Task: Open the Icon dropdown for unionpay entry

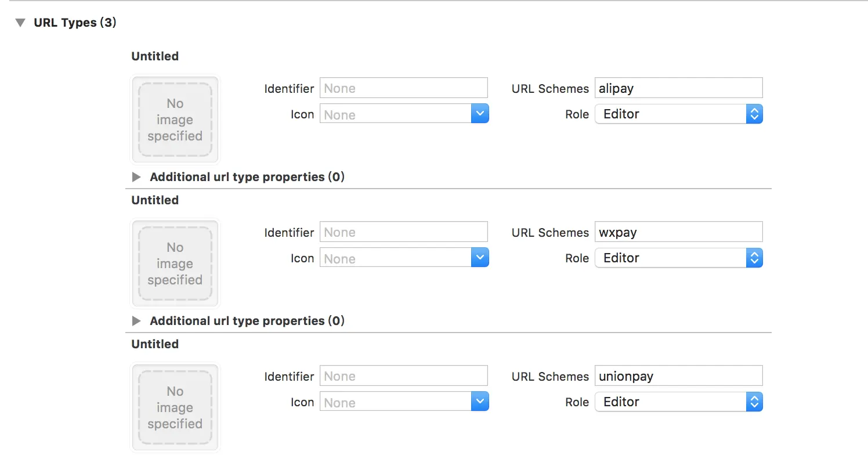Action: pyautogui.click(x=479, y=402)
